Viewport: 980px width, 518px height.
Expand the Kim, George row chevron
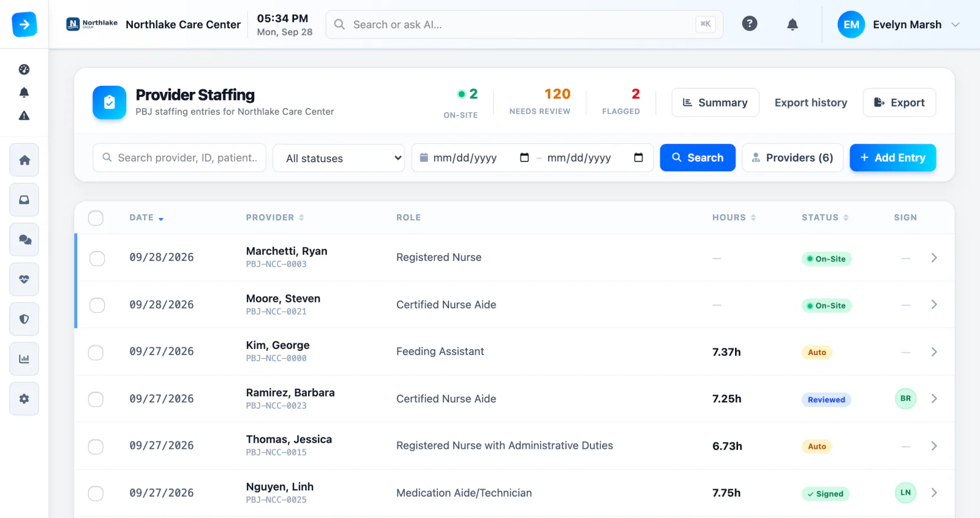(x=934, y=351)
